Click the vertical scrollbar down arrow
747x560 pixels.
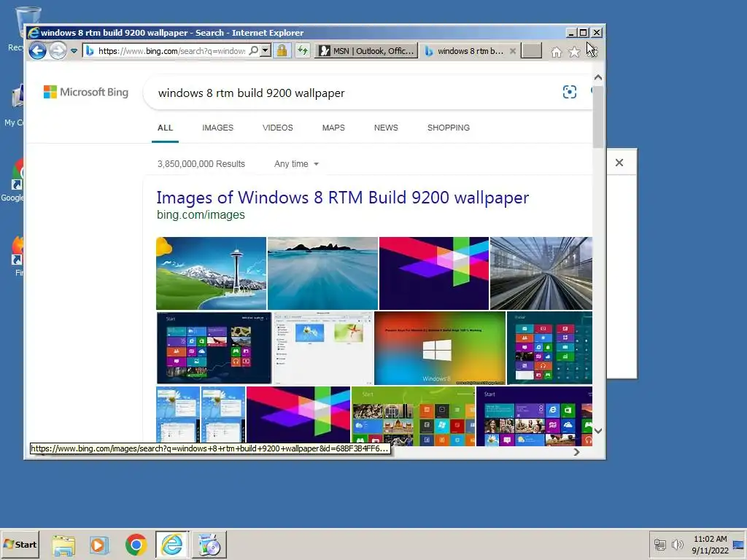[598, 430]
